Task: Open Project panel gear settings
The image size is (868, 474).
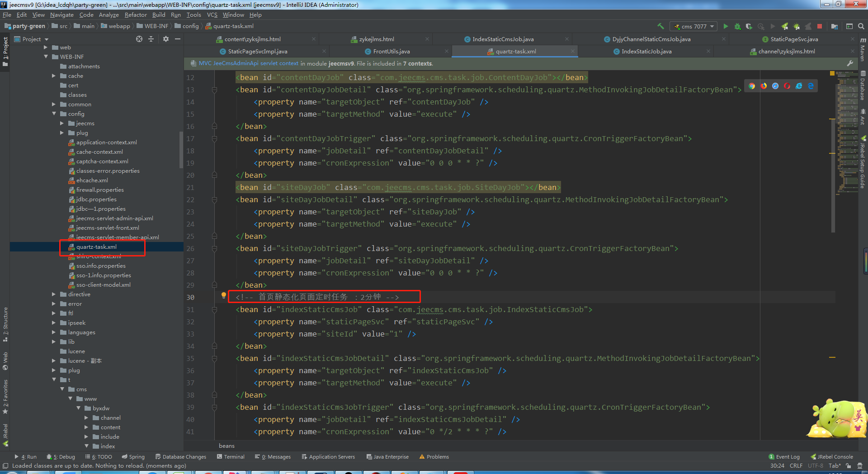Action: (x=166, y=39)
